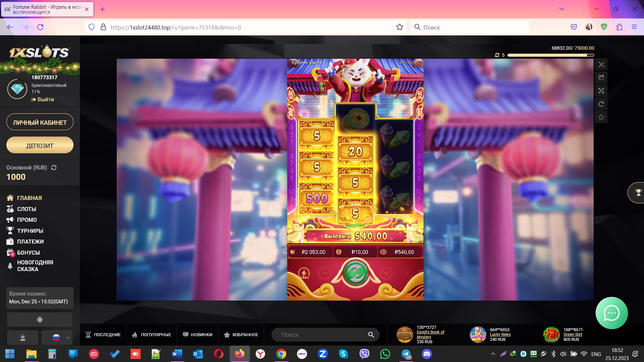This screenshot has height=362, width=644.
Task: Open the browser tabs list chevron
Action: point(561,9)
